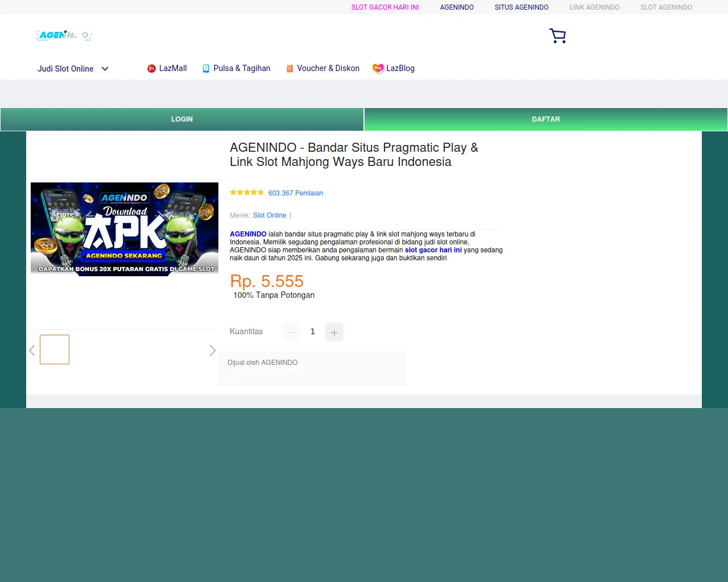Click the Slot Online brand link
The height and width of the screenshot is (582, 728).
point(270,215)
